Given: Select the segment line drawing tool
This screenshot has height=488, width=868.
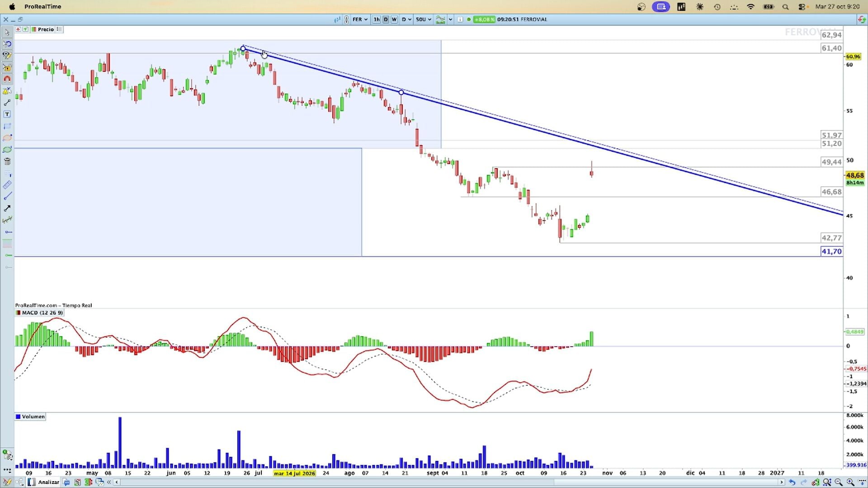Looking at the screenshot, I should click(7, 103).
